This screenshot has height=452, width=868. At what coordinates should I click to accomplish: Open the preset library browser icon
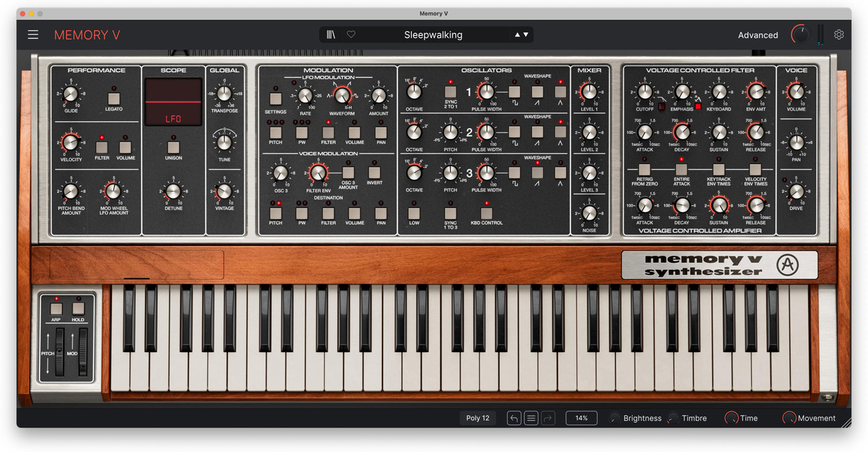pos(331,35)
